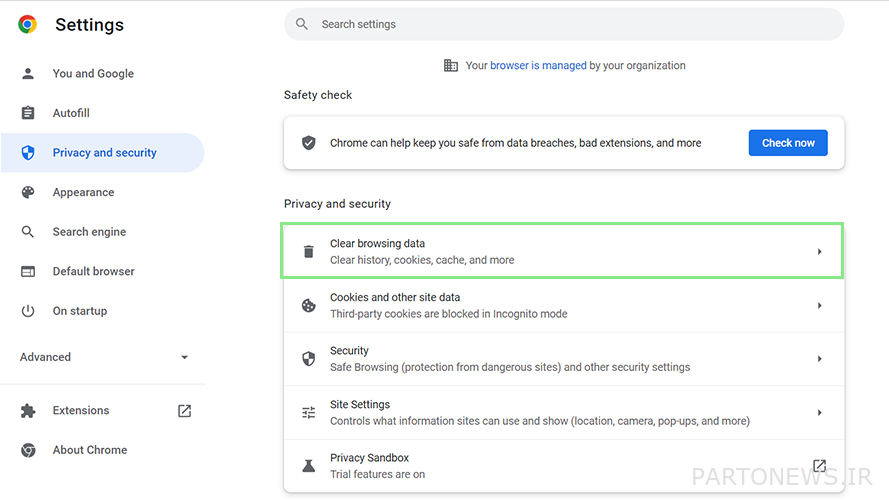Click the organization building icon
Screen dimensions: 889x500
coord(451,65)
